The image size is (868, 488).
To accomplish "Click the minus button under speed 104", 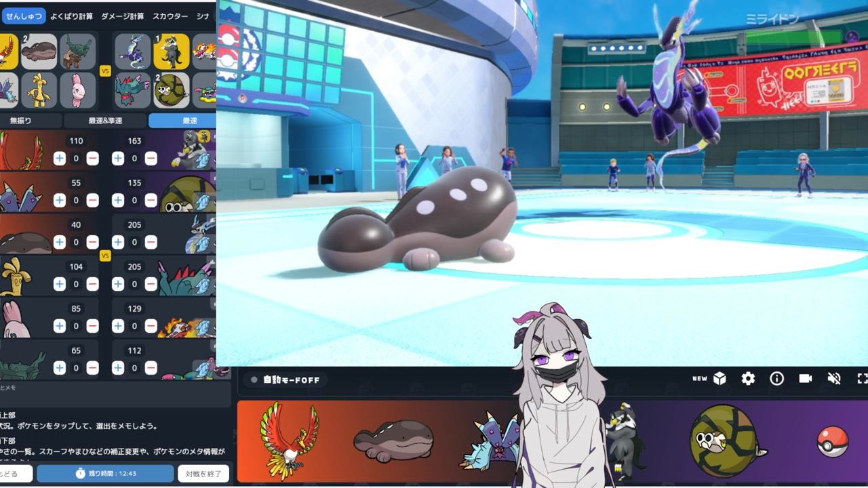I will (93, 285).
